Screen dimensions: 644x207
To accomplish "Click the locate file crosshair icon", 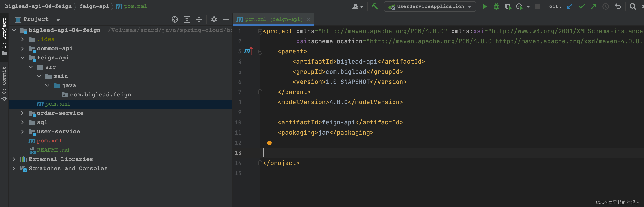I will (x=175, y=19).
